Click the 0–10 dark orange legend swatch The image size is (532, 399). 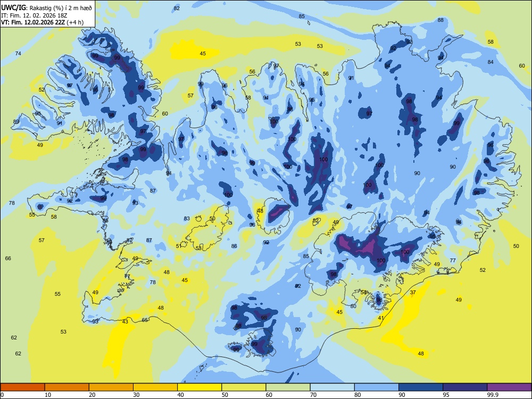pos(22,387)
